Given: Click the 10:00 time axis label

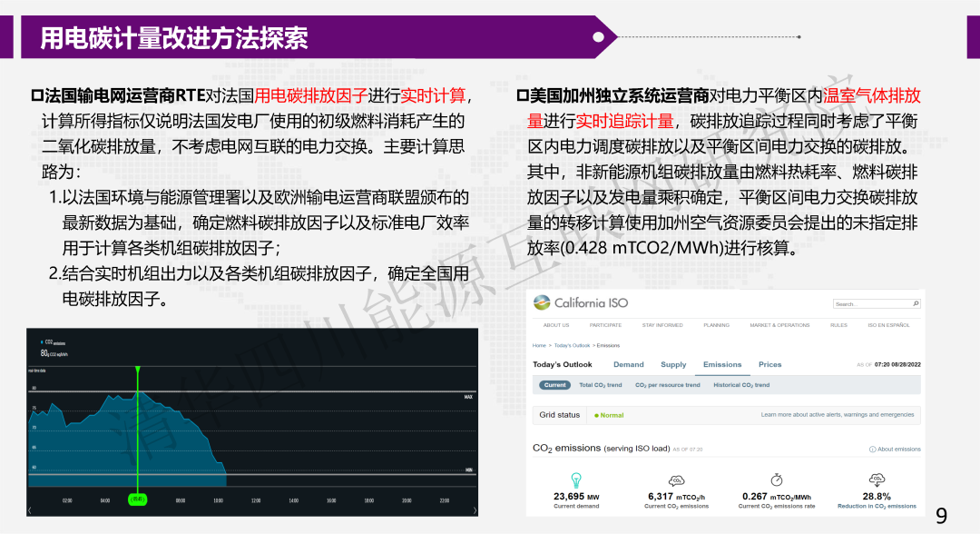Looking at the screenshot, I should click(218, 501).
